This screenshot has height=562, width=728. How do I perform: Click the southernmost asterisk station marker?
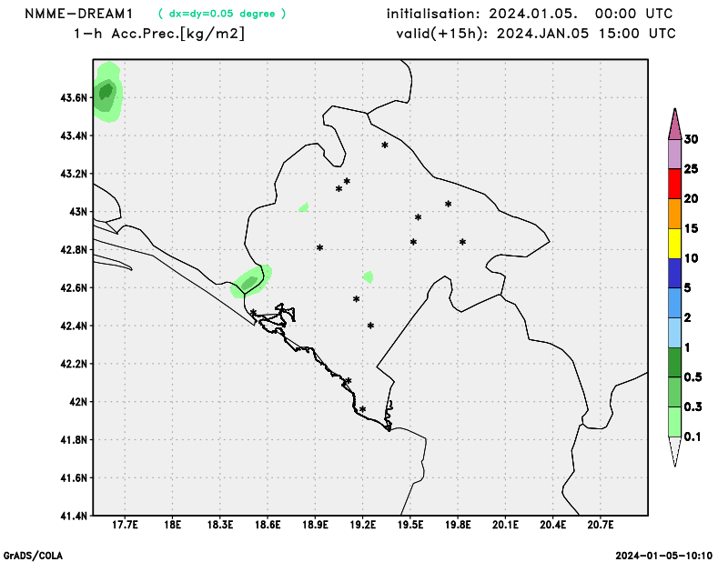pyautogui.click(x=362, y=409)
